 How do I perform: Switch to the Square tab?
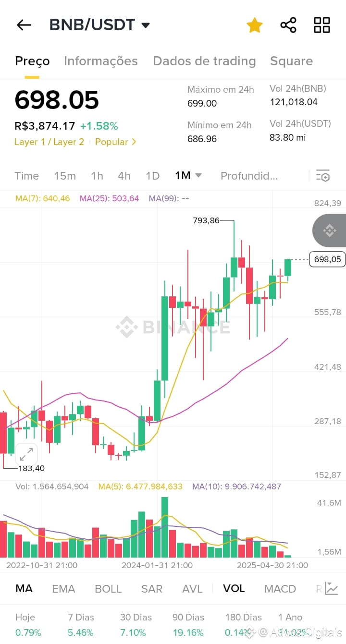[292, 61]
